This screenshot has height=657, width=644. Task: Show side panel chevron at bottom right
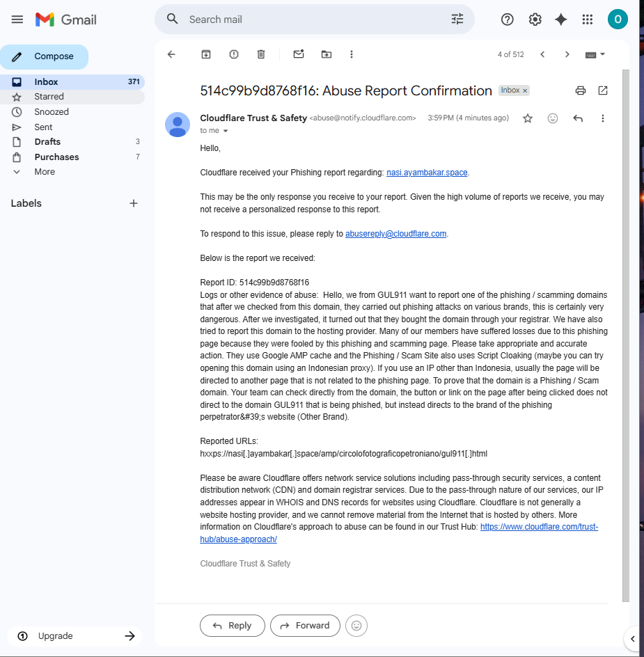(633, 639)
